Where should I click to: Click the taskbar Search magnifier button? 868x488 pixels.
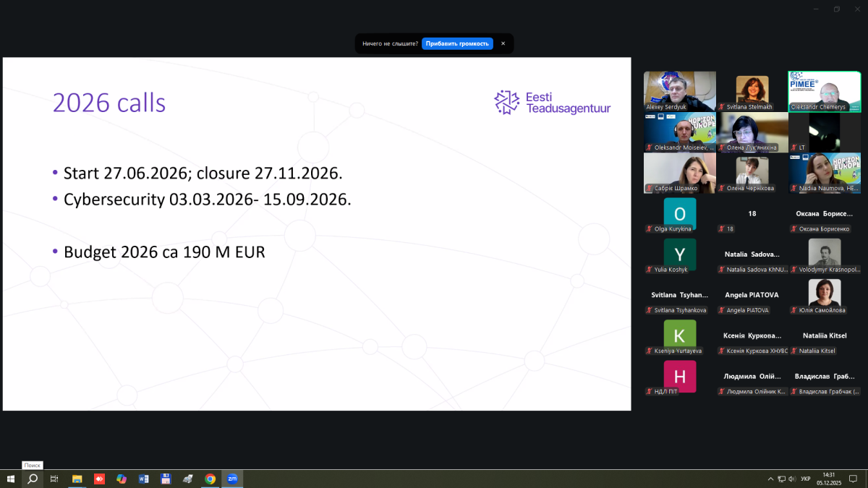33,479
